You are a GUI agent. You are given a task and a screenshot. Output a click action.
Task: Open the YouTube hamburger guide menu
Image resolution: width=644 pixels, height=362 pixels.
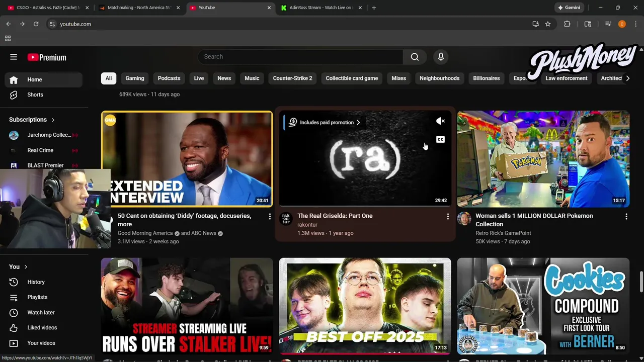coord(14,57)
